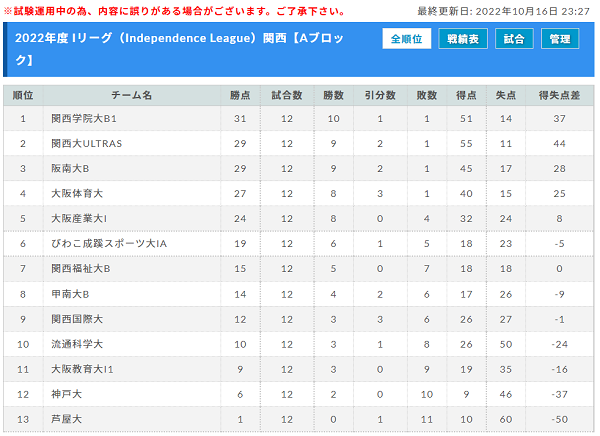600x436 pixels.
Task: Click 流通科学大 team name
Action: pos(77,344)
